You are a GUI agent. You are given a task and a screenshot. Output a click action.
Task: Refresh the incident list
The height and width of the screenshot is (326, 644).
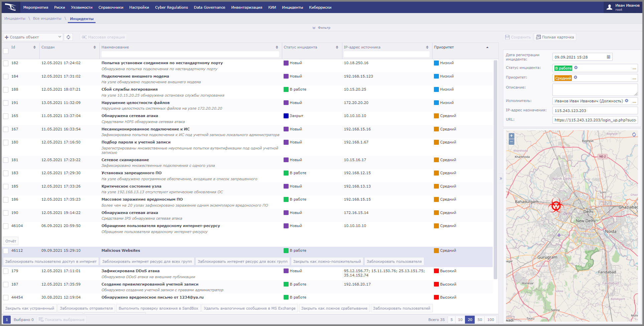[x=68, y=37]
